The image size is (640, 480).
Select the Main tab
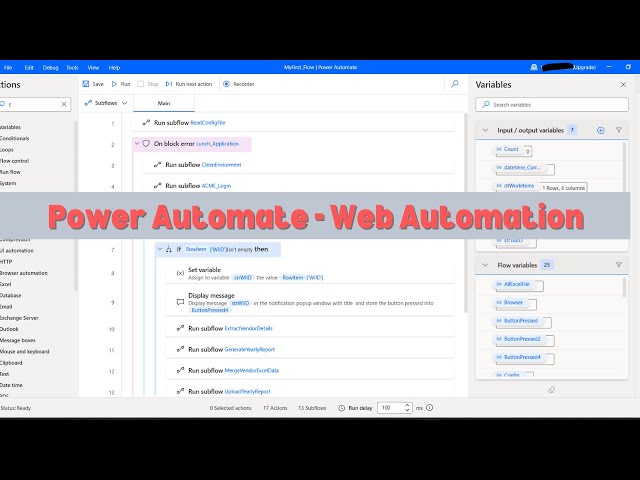[164, 103]
